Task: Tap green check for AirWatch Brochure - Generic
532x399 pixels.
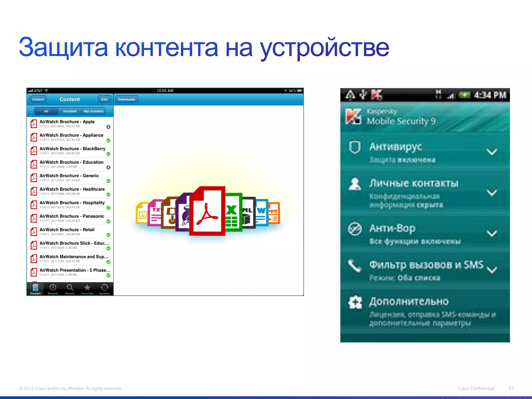Action: click(x=108, y=181)
